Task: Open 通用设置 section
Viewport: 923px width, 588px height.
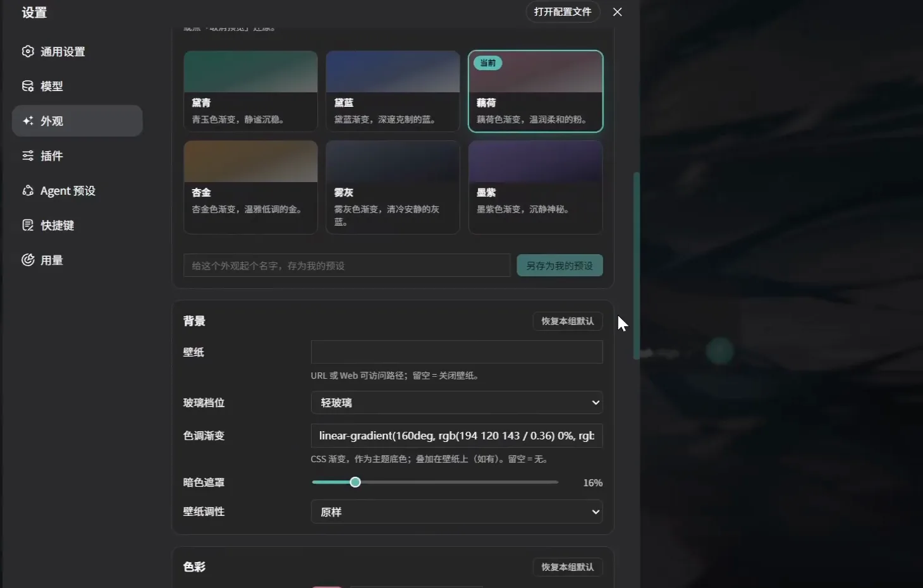Action: click(x=77, y=51)
